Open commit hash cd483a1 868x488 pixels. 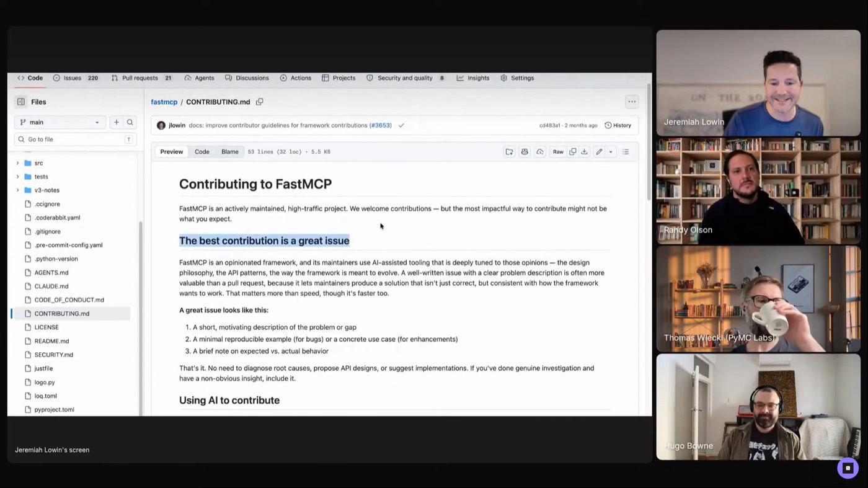(x=549, y=125)
